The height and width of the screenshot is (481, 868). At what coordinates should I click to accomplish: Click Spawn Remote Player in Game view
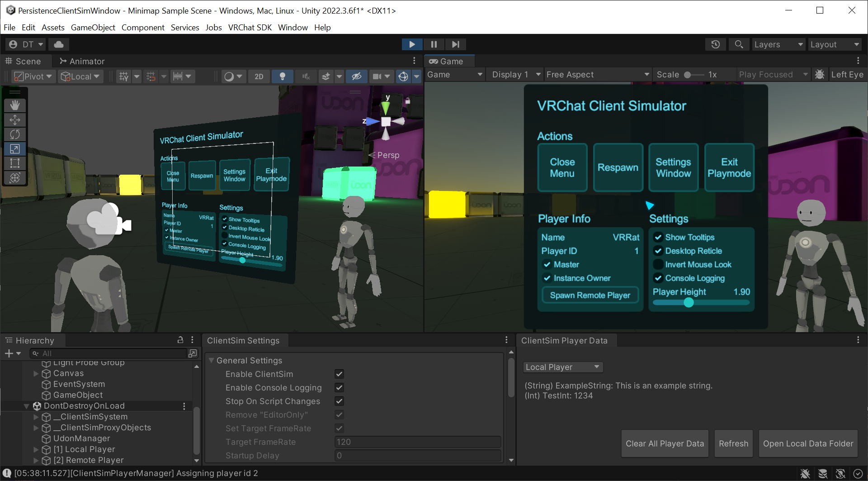click(590, 295)
